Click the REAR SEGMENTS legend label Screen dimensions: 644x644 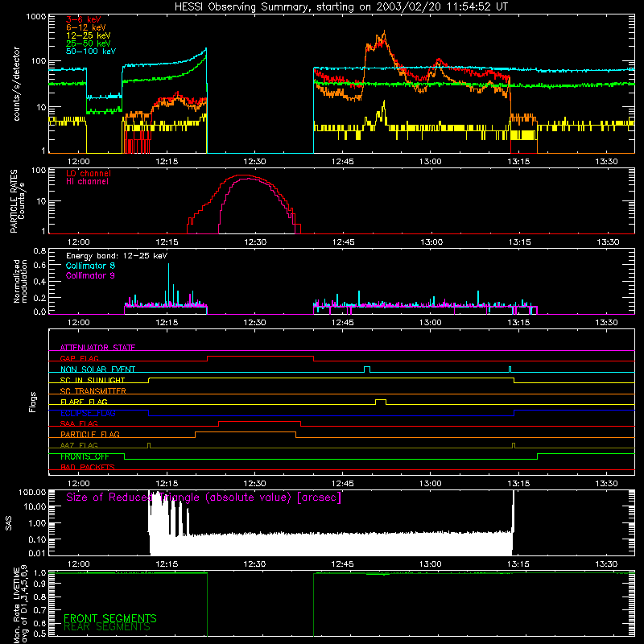(107, 627)
